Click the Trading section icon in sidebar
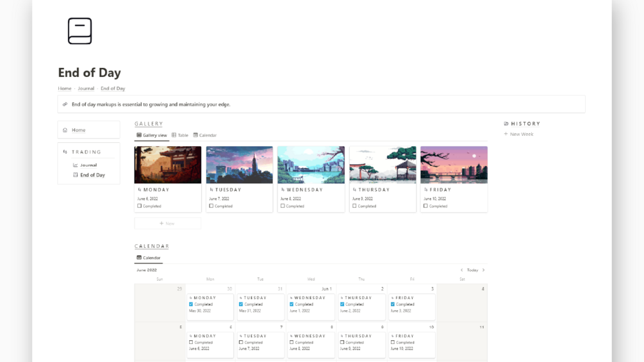644x362 pixels. tap(65, 152)
